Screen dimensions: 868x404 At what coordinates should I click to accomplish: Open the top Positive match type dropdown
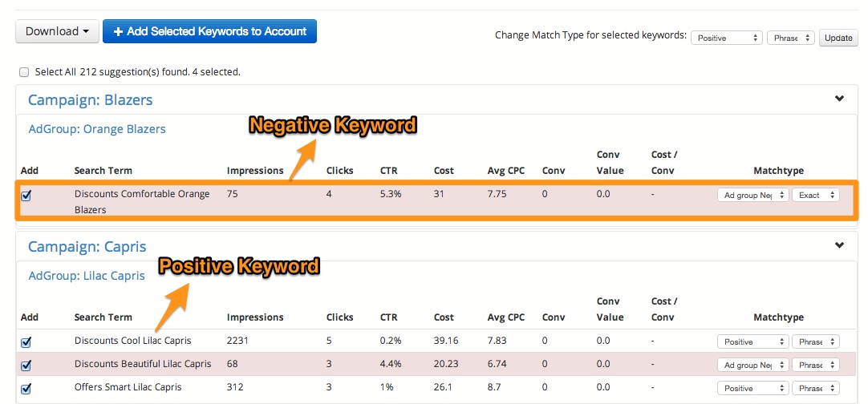pos(727,38)
